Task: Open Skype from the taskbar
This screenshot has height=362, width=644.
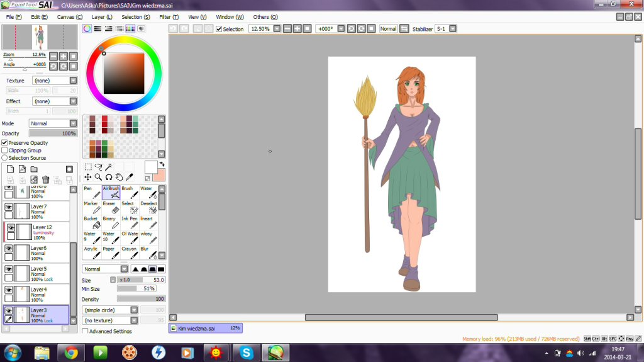Action: pyautogui.click(x=246, y=353)
